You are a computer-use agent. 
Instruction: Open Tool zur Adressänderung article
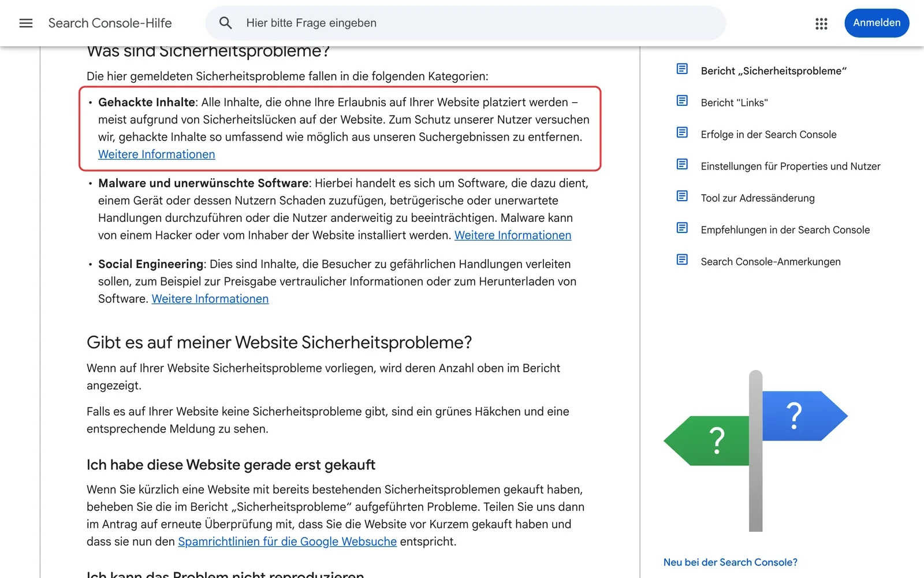(x=758, y=198)
